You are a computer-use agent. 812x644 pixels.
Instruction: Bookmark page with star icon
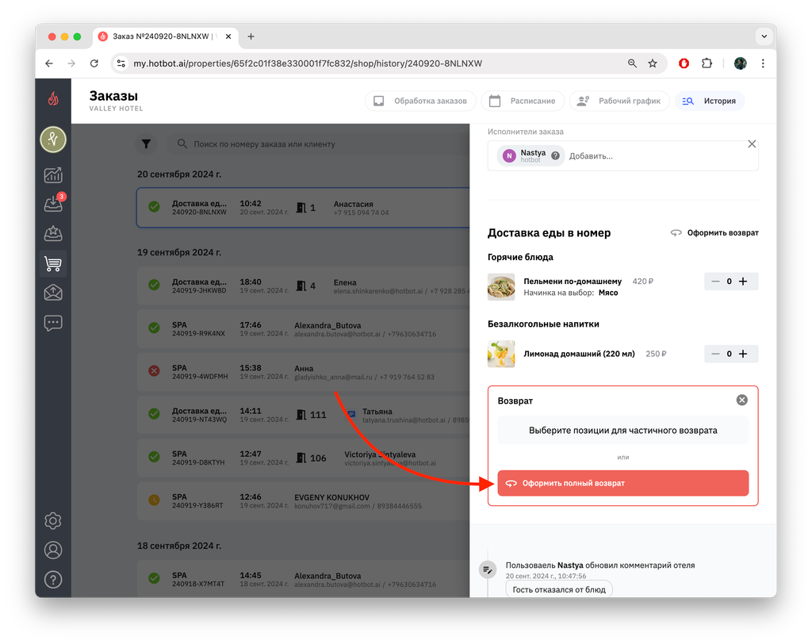coord(653,63)
